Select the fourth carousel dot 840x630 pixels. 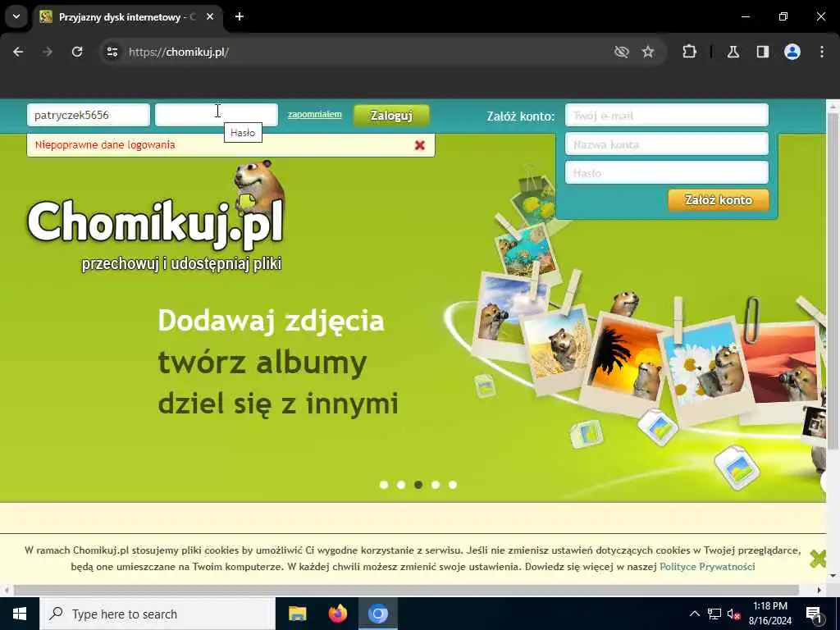[436, 485]
